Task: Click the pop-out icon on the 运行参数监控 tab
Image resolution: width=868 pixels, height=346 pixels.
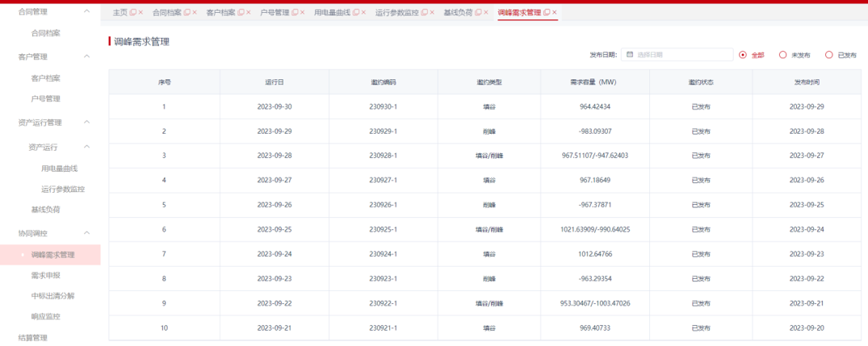Action: tap(425, 12)
